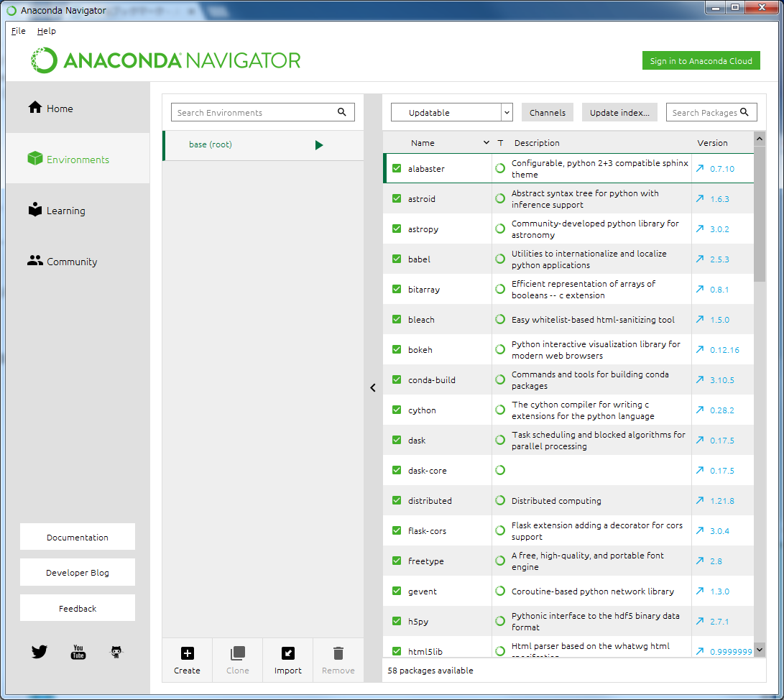Click the update arrow beside astroid 1.6.3
784x700 pixels.
700,198
